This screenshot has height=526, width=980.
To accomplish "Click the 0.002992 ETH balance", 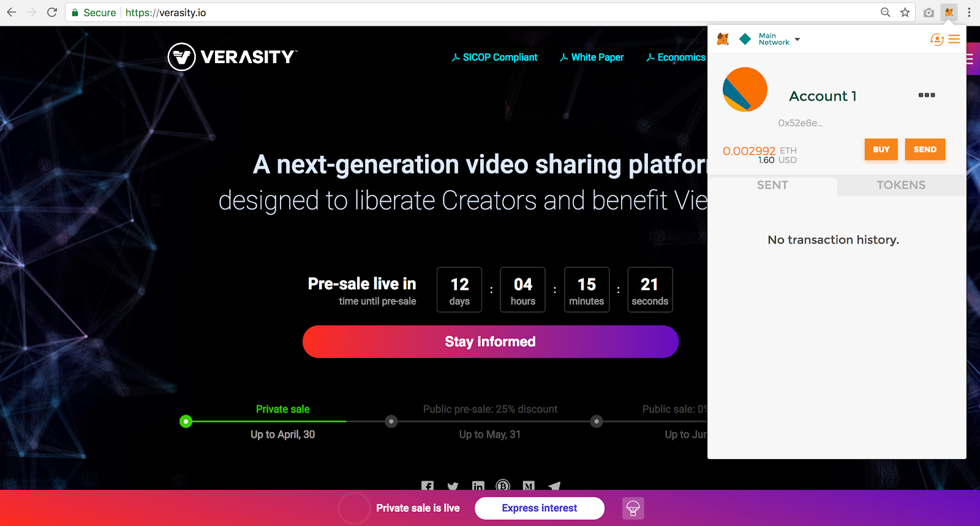I will 759,151.
